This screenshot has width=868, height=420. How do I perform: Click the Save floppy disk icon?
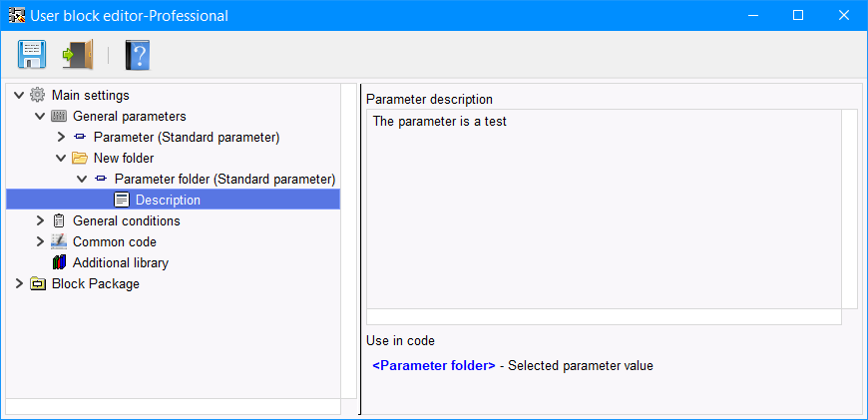click(31, 54)
